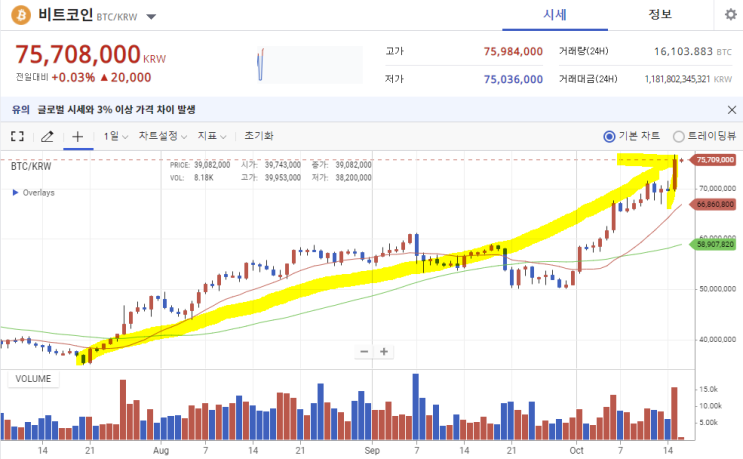Click the Sep date axis label
Viewport: 743px width, 459px height.
pyautogui.click(x=372, y=450)
